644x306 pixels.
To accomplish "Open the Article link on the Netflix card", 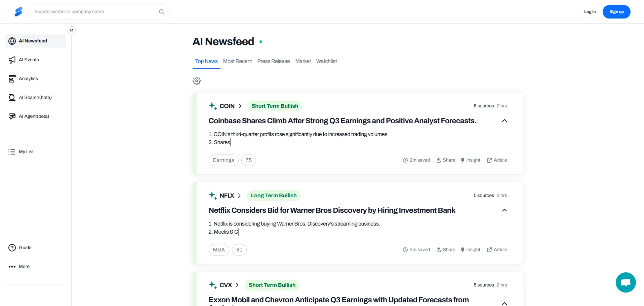I will tap(497, 250).
